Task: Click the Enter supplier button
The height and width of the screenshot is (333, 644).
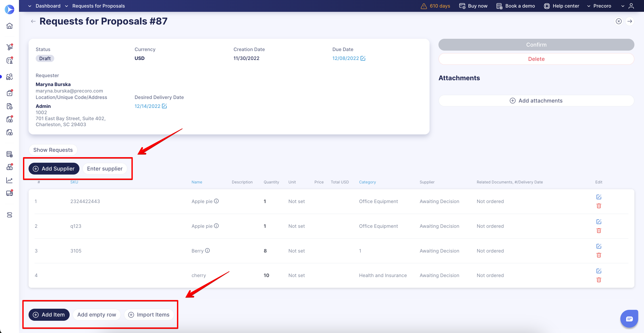Action: (105, 169)
